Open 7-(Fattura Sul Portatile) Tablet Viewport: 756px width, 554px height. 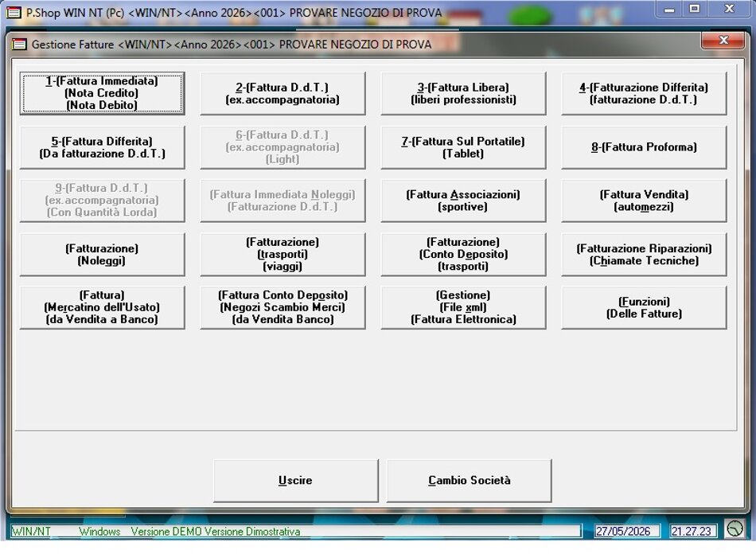[463, 147]
